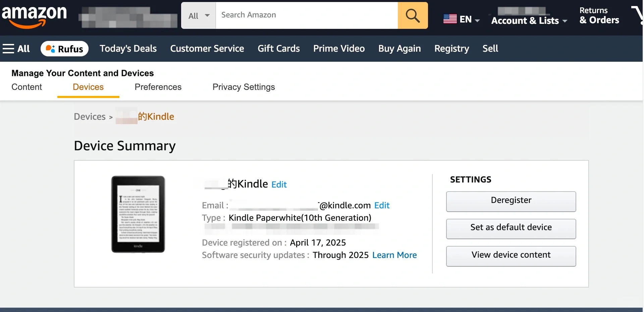The width and height of the screenshot is (644, 312).
Task: Select the Preferences tab
Action: pos(158,87)
